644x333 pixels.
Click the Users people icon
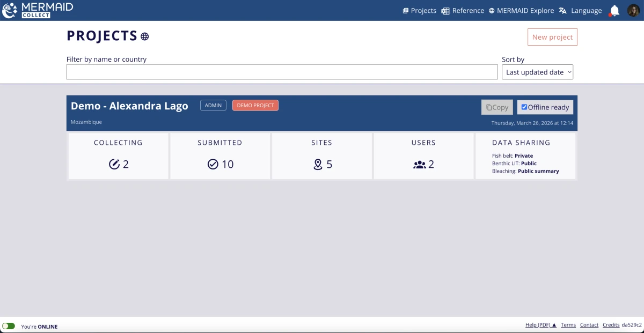[419, 165]
